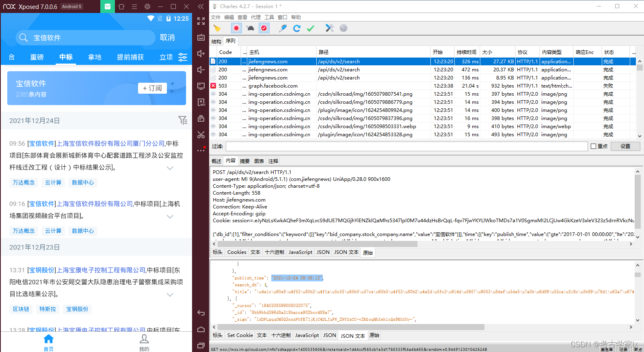Tap the 区块链 tag
Viewport: 644px width, 352px height.
point(21,309)
